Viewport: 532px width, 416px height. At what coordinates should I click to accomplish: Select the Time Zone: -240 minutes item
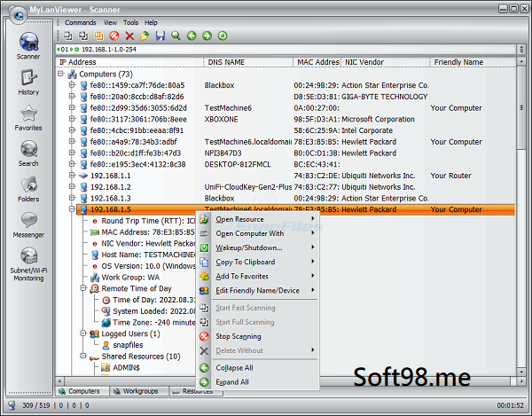pyautogui.click(x=149, y=322)
